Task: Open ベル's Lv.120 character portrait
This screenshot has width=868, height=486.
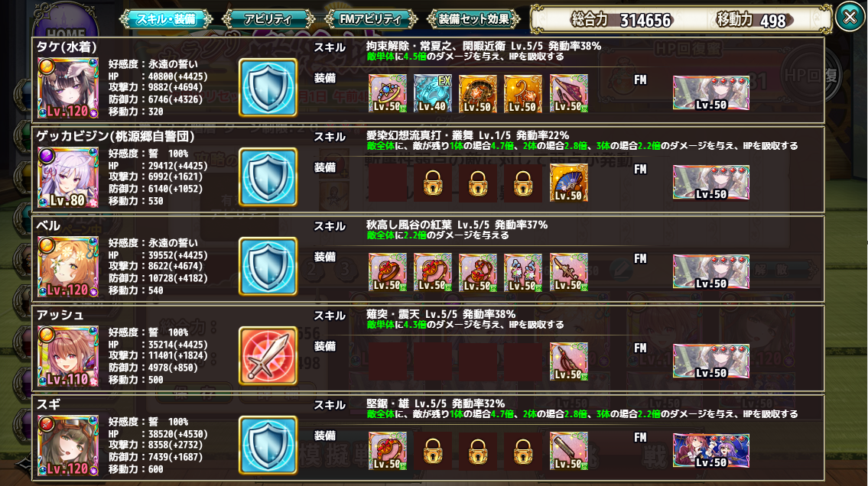Action: [68, 267]
